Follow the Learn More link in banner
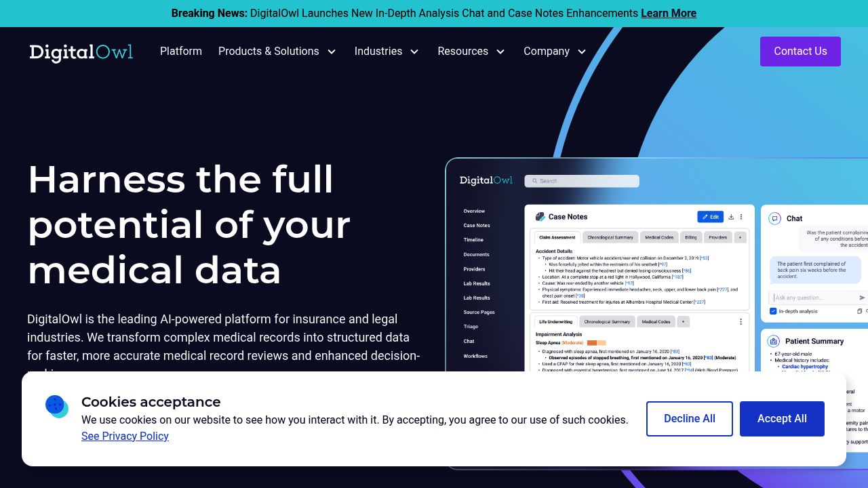868x488 pixels. [x=669, y=14]
